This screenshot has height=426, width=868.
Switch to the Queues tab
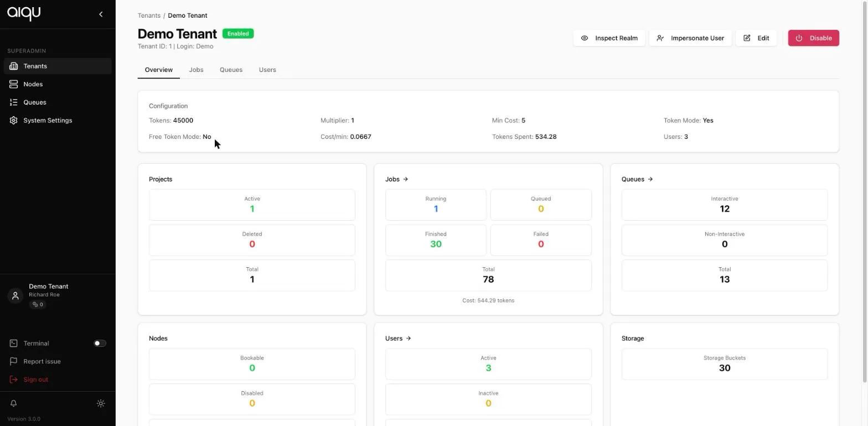231,70
